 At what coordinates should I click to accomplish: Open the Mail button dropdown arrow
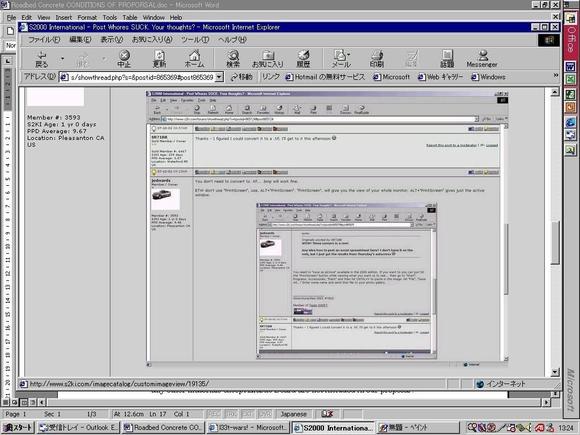point(349,54)
